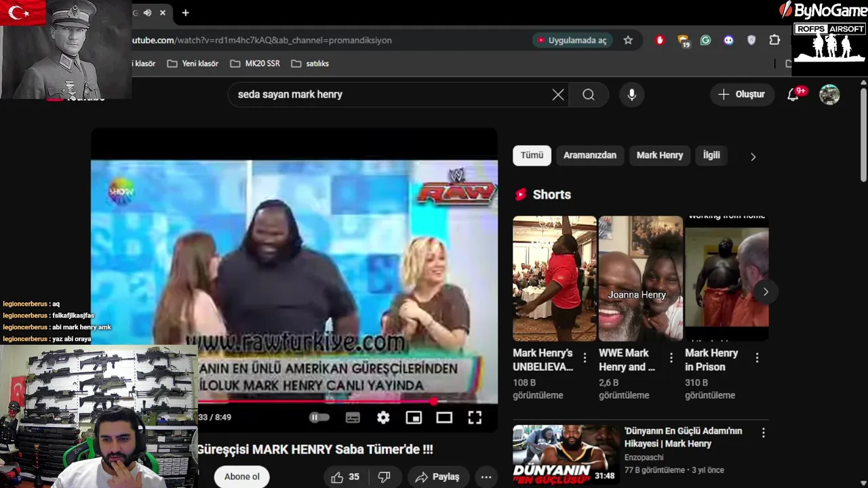Mute the tab via speaker icon
The image size is (868, 488).
coord(147,13)
